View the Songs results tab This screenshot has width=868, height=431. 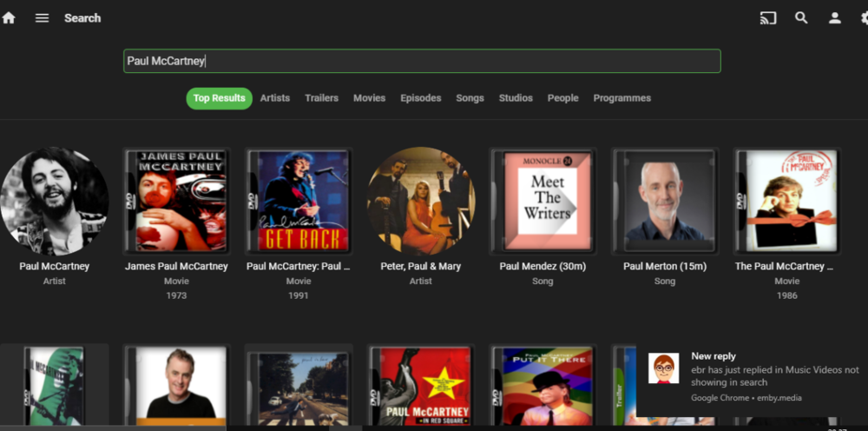470,98
